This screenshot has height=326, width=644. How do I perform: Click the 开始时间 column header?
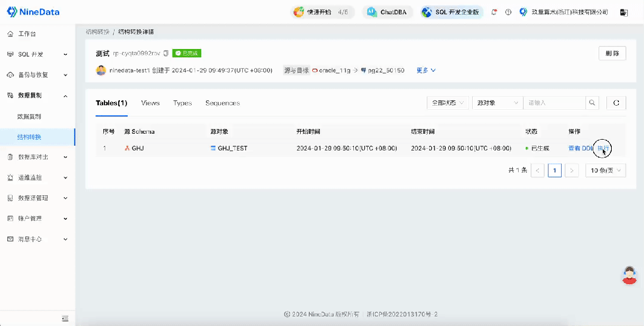pyautogui.click(x=309, y=131)
